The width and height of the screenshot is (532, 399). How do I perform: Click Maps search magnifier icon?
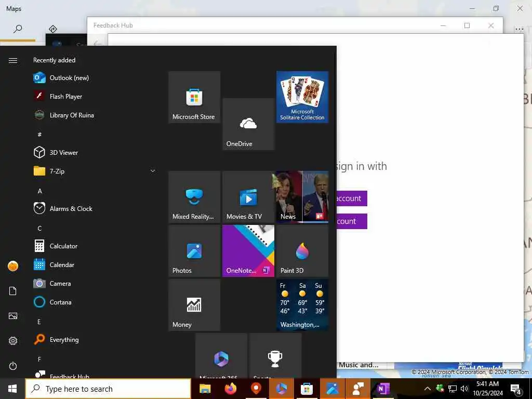pyautogui.click(x=18, y=29)
